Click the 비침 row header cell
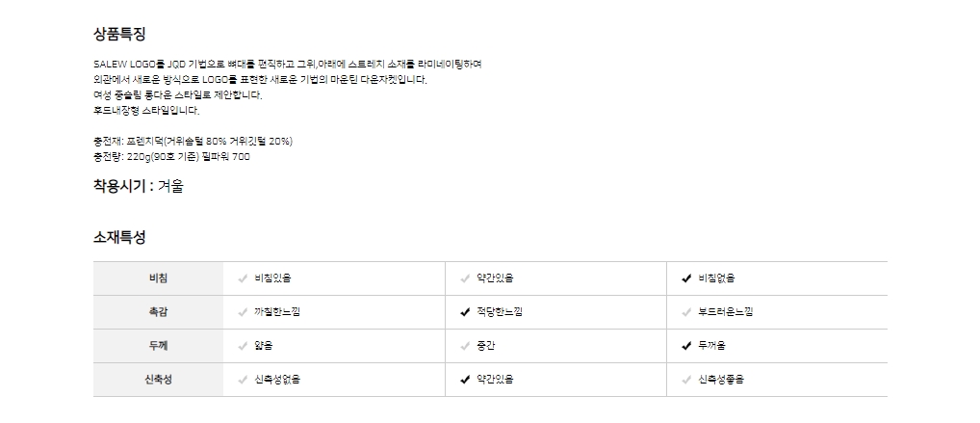This screenshot has width=980, height=423. (x=158, y=278)
